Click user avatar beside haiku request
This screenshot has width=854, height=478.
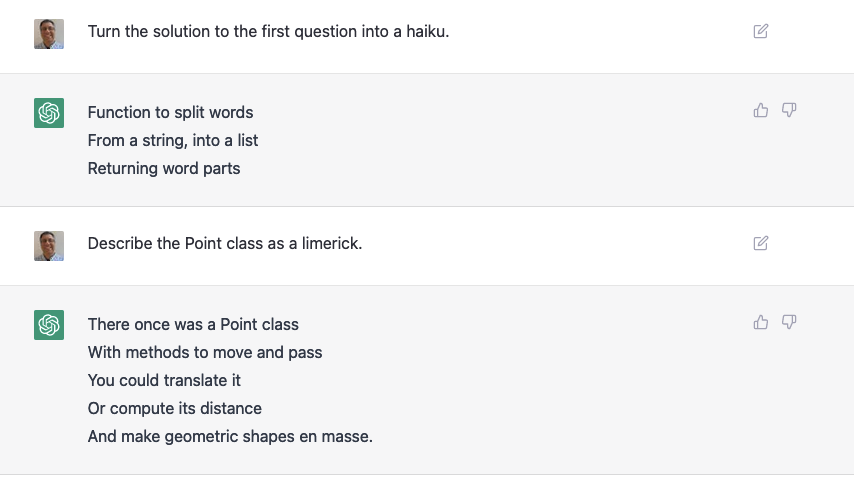tap(49, 34)
